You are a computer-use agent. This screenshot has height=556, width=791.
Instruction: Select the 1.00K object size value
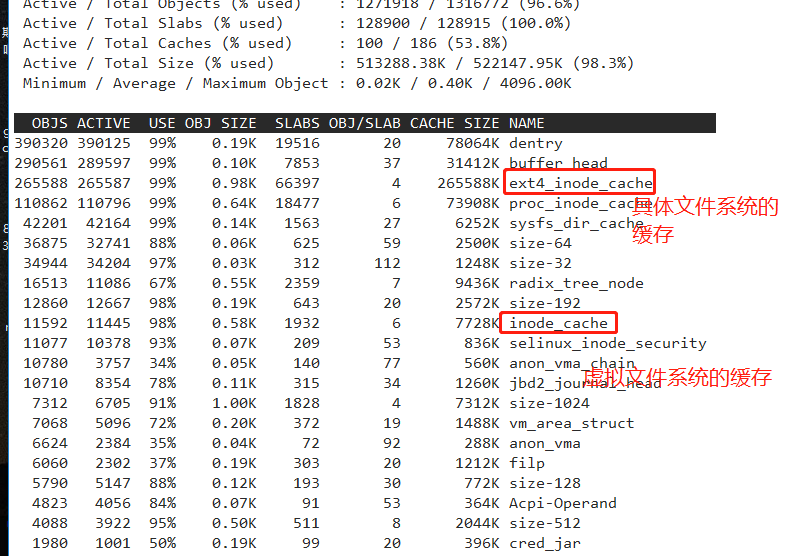coord(234,403)
